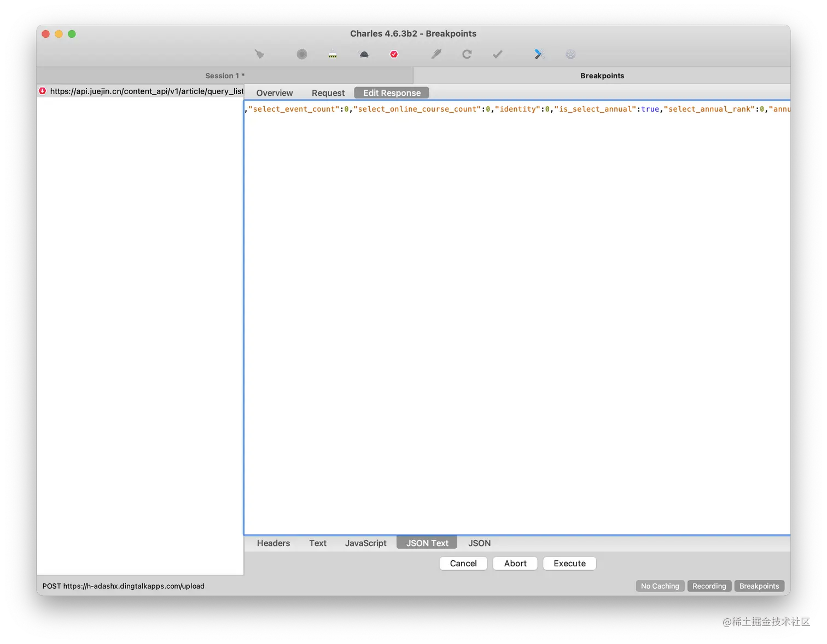Toggle SSL Proxying icon in toolbar
The width and height of the screenshot is (827, 644).
333,54
